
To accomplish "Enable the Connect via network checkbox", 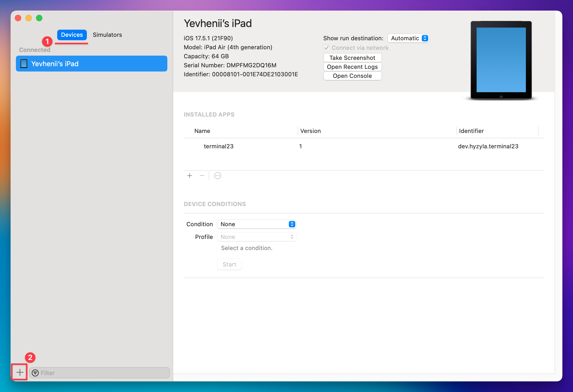I will click(x=326, y=48).
